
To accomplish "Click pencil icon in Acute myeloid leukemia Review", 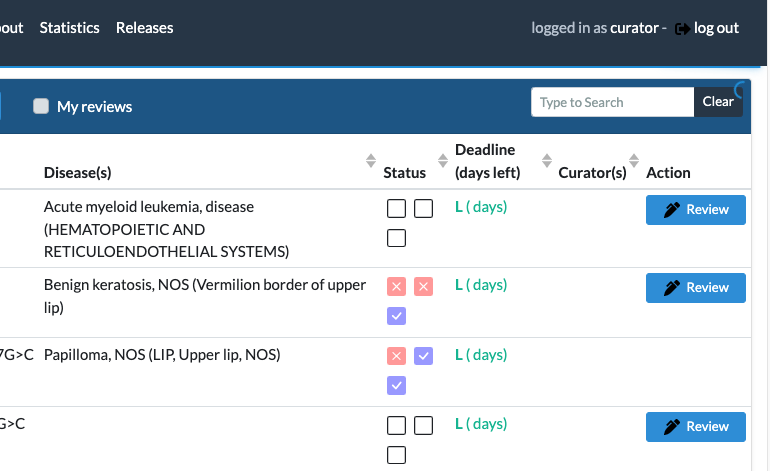I will coord(672,210).
